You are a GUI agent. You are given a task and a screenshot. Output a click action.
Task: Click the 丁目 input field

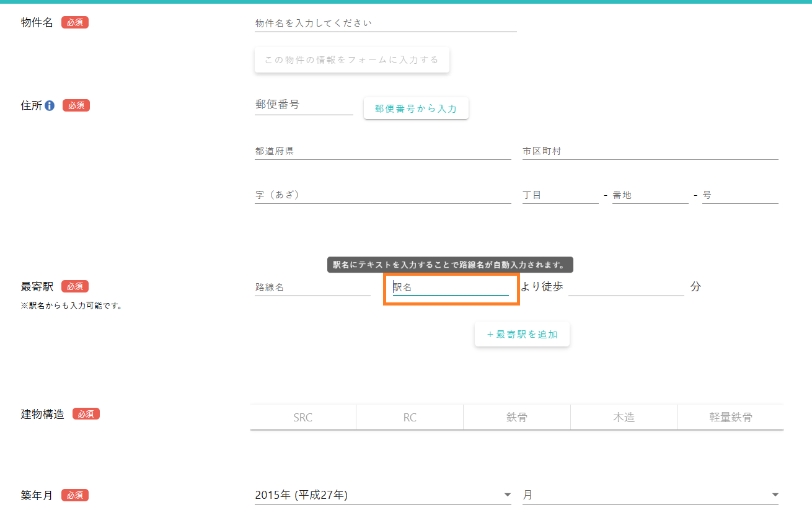(x=560, y=195)
